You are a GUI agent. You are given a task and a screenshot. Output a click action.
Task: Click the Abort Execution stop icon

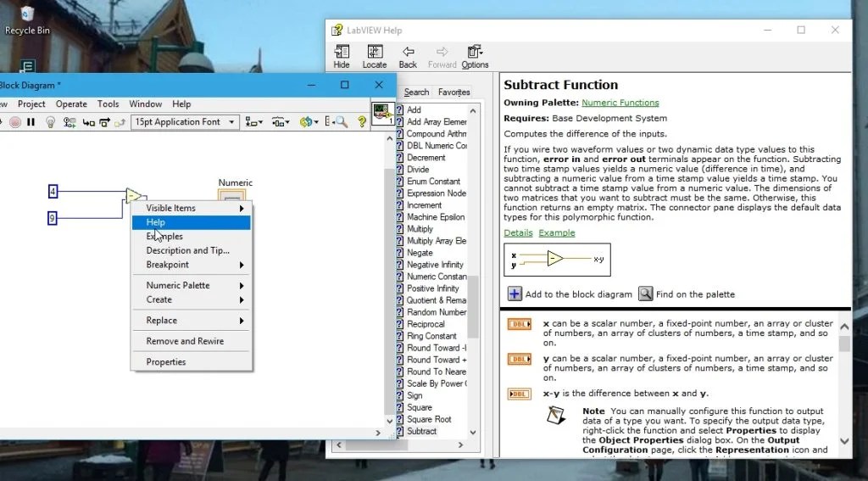click(x=15, y=122)
